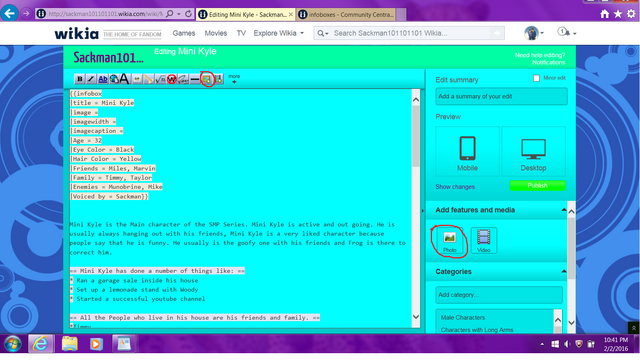Insert internal link with Ab icon
This screenshot has height=360, width=640.
coord(103,79)
